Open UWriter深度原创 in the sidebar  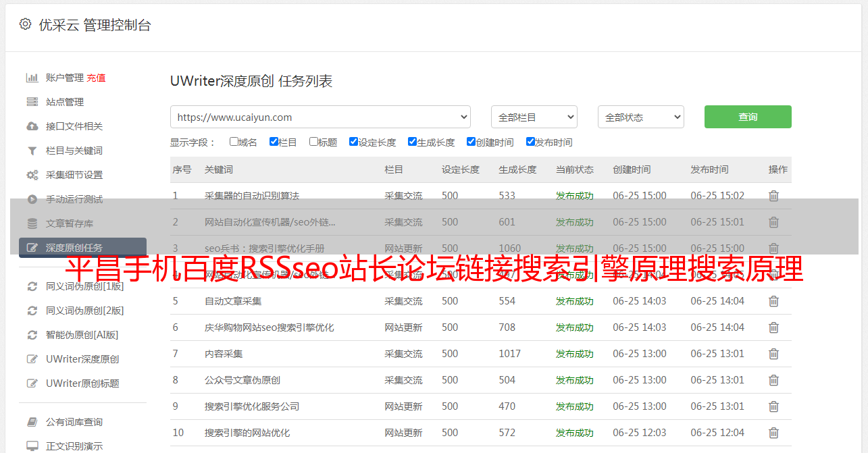82,359
